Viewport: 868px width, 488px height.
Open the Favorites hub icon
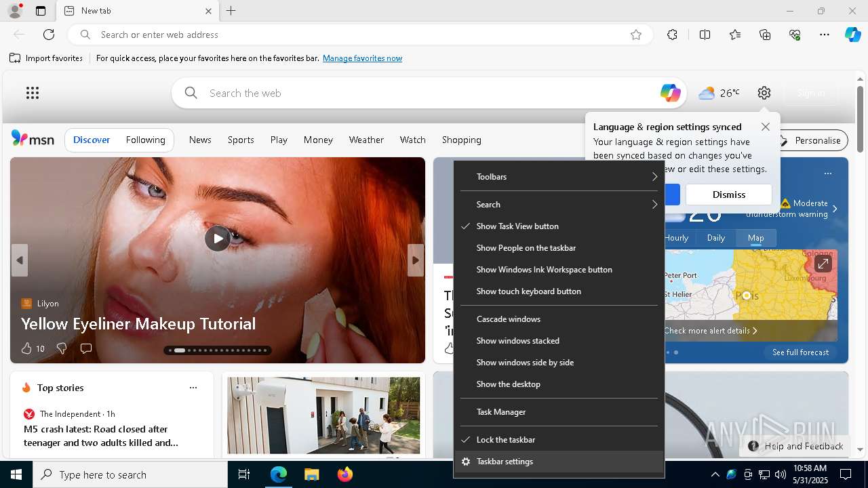tap(735, 35)
